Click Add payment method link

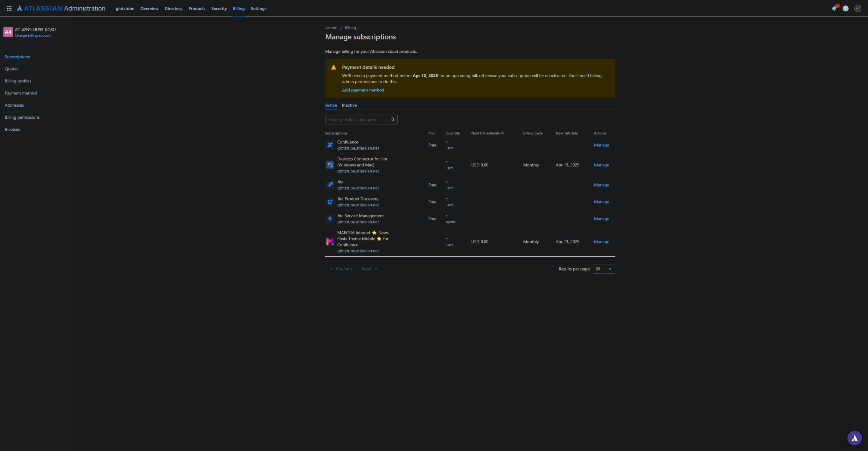(363, 90)
